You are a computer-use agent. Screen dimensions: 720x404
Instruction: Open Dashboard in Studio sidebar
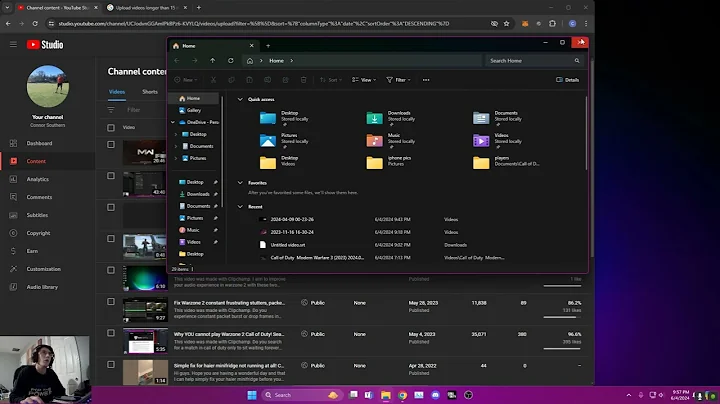[39, 143]
